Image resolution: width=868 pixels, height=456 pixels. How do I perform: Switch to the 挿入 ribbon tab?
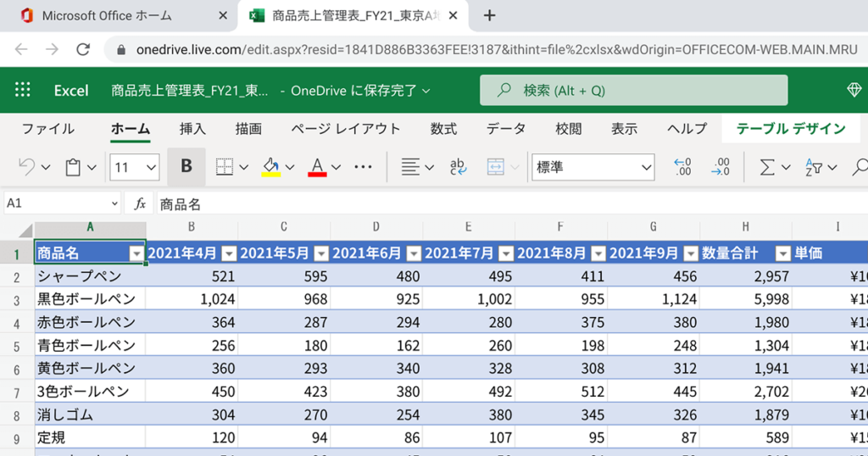click(192, 129)
